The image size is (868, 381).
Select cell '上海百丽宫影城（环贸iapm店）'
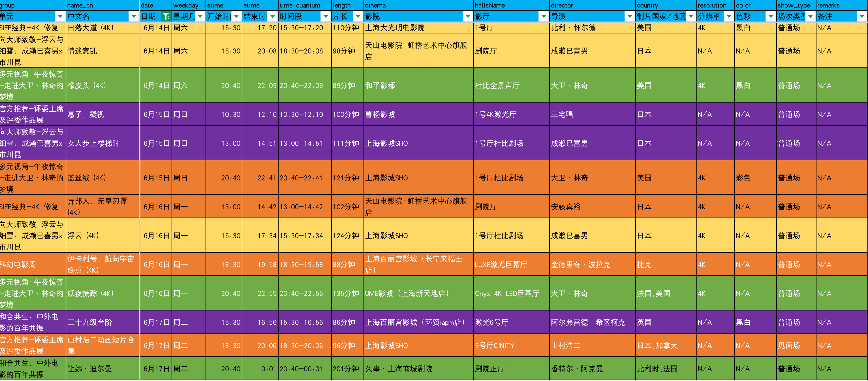[x=418, y=322]
